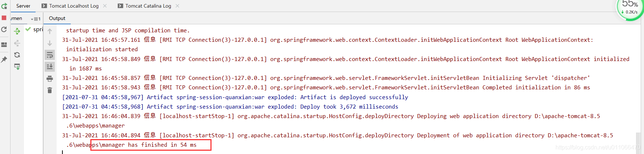The width and height of the screenshot is (644, 154).
Task: Click the print console output icon
Action: [50, 78]
